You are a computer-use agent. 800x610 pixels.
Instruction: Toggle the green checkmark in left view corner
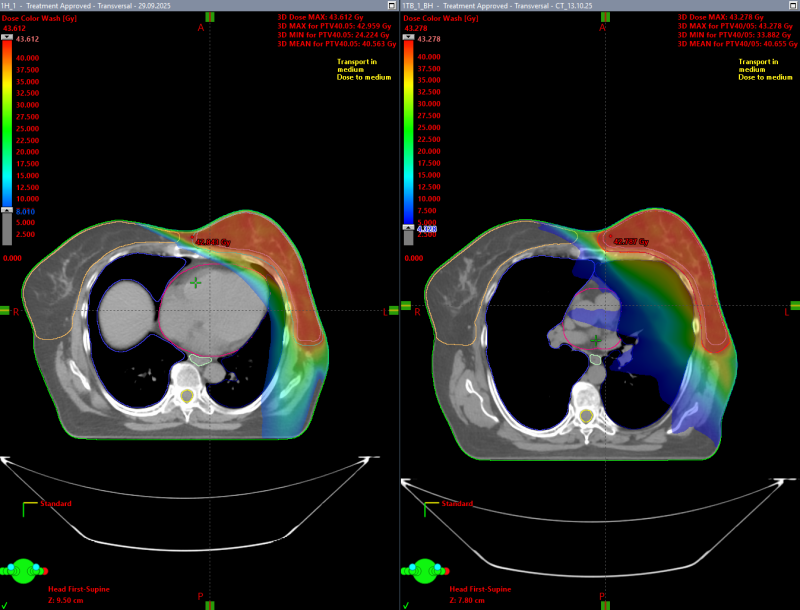coord(5,604)
